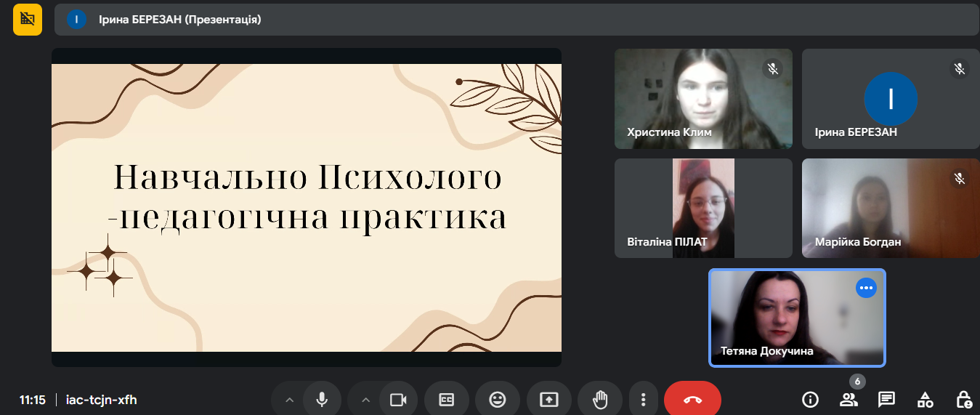
Task: Toggle the camera button
Action: 397,399
